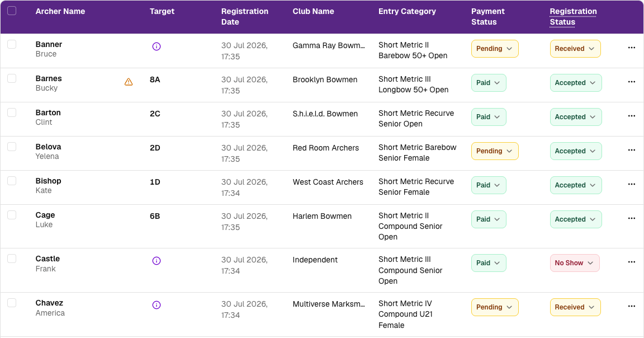This screenshot has height=338, width=644.
Task: Open the Received status dropdown for Chavez America
Action: point(575,307)
